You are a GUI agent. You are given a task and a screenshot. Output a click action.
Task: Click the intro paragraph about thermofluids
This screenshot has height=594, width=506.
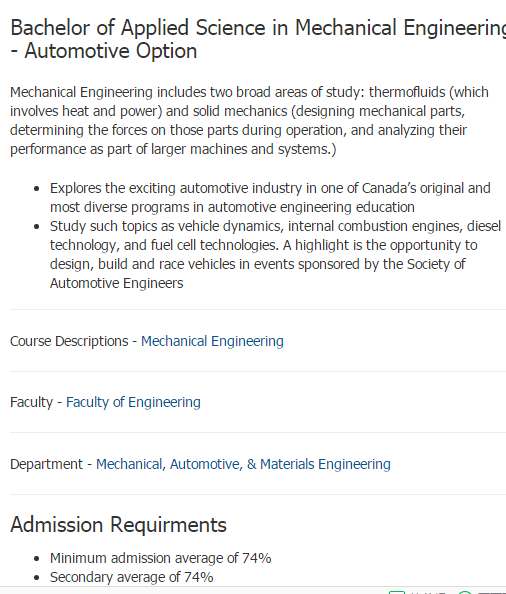click(249, 120)
